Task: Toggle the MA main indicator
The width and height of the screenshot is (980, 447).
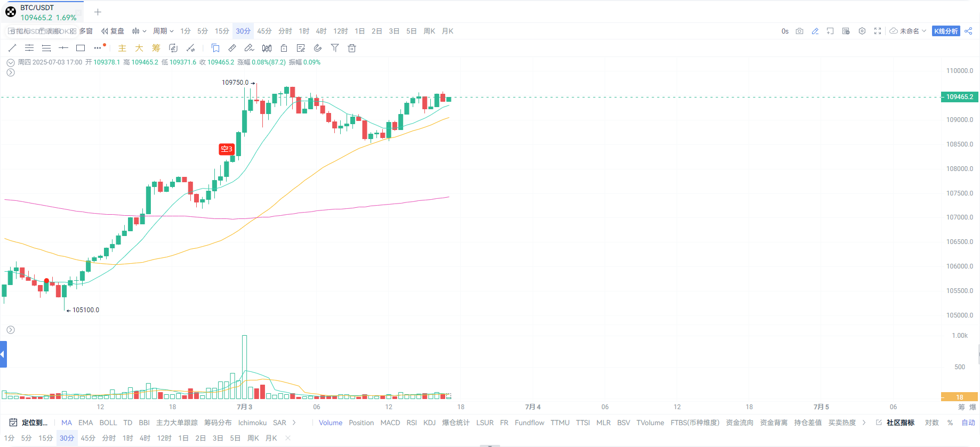Action: tap(66, 422)
